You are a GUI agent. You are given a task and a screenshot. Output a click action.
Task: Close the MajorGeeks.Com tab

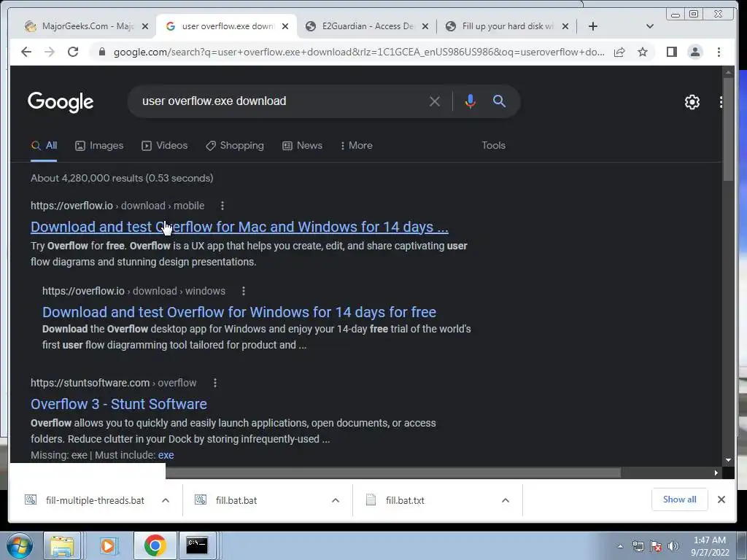[x=145, y=27]
